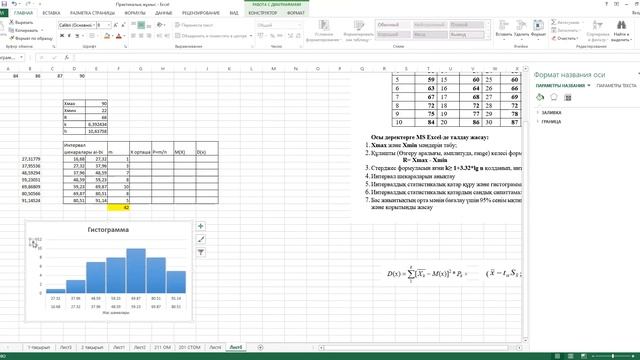Apply the Нейтральный cell style swatch

430,25
